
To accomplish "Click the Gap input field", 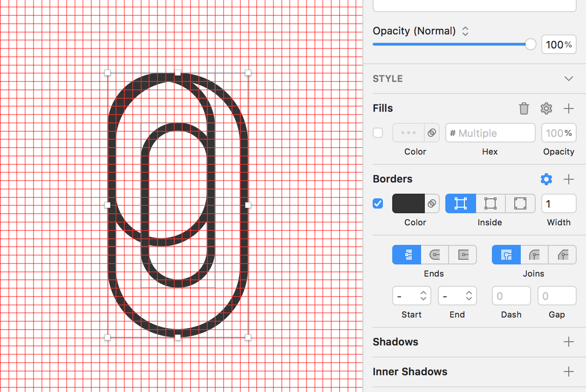I will pos(557,296).
